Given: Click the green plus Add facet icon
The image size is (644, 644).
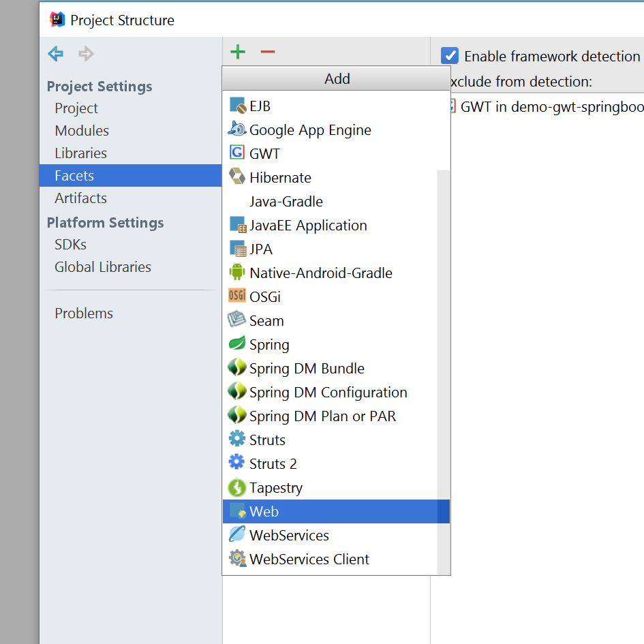Looking at the screenshot, I should coord(238,52).
